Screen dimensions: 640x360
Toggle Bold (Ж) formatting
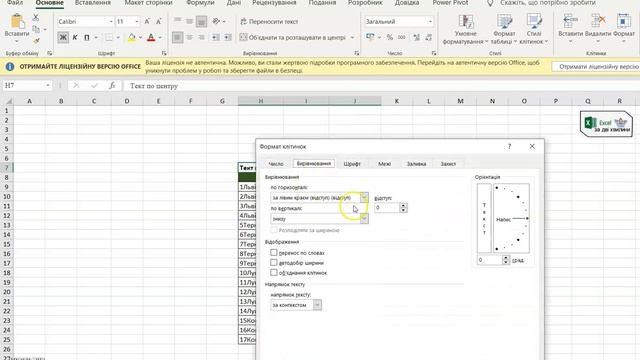click(63, 38)
